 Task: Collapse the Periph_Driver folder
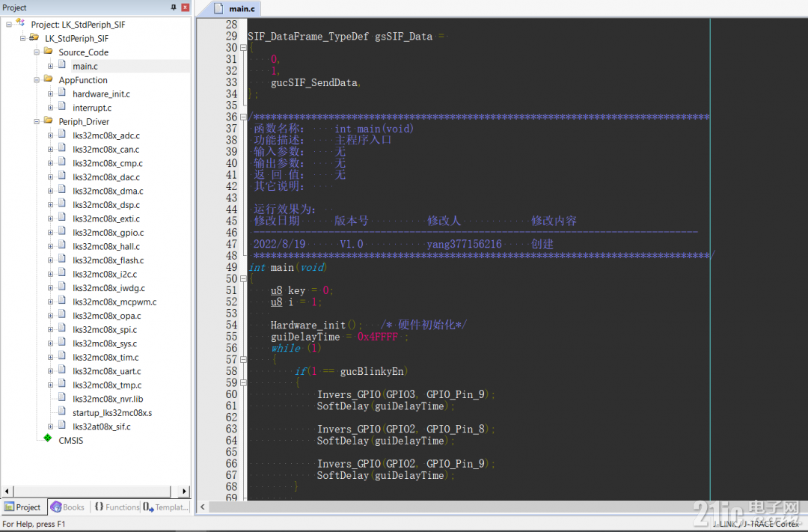[37, 122]
